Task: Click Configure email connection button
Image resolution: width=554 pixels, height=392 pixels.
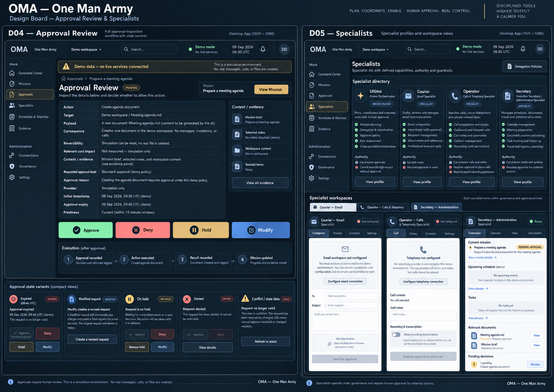Action: [x=345, y=281]
